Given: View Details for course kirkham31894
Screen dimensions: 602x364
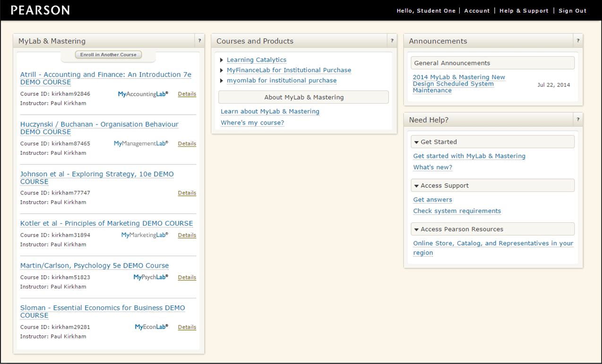Looking at the screenshot, I should tap(187, 235).
